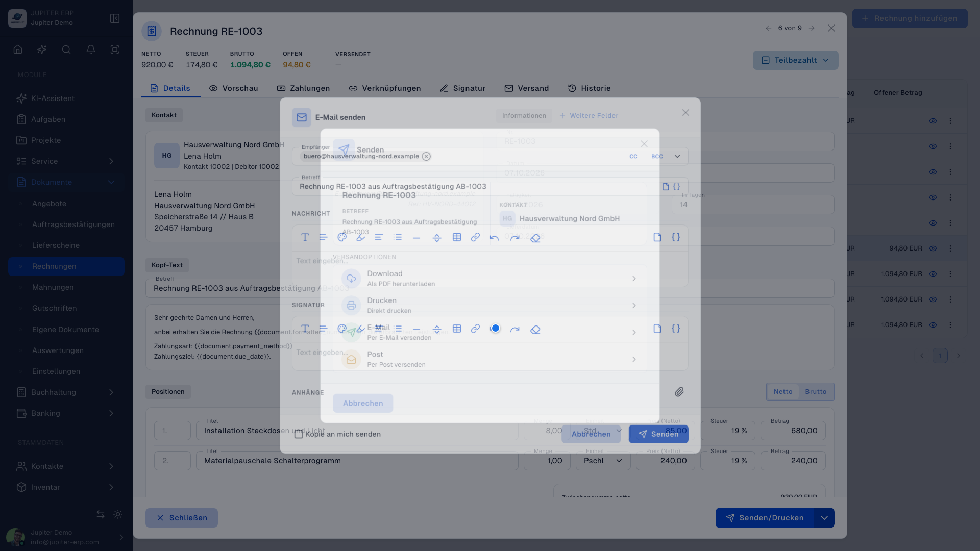The image size is (980, 551).
Task: Collapse Dokumente section in sidebar
Action: [111, 182]
